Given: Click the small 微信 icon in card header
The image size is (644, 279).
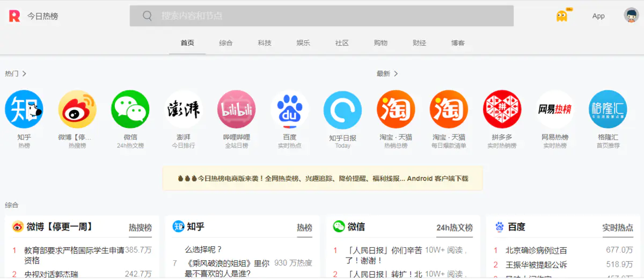Looking at the screenshot, I should click(339, 226).
